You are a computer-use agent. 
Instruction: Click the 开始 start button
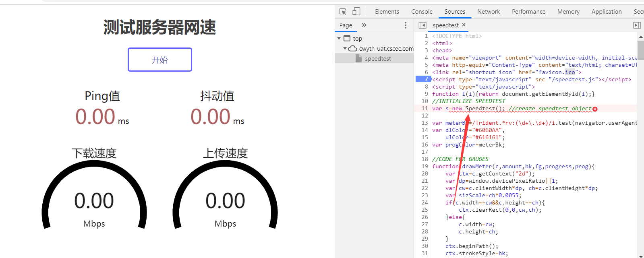(x=160, y=60)
